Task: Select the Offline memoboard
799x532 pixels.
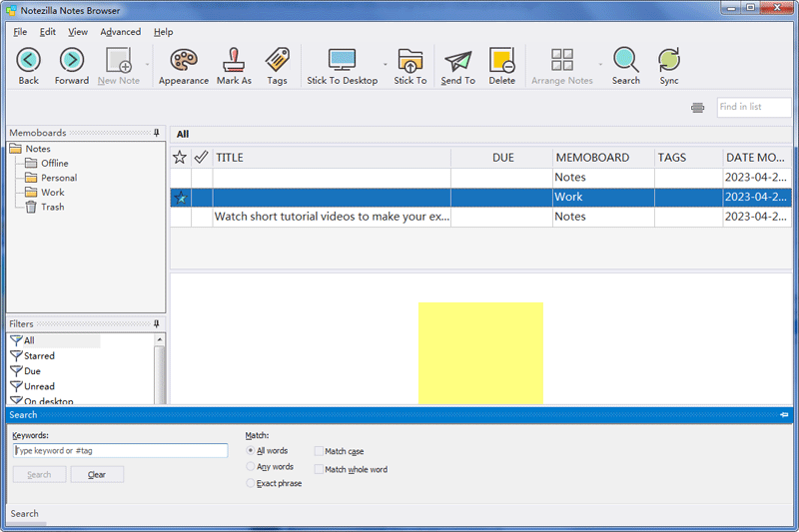Action: (x=55, y=163)
